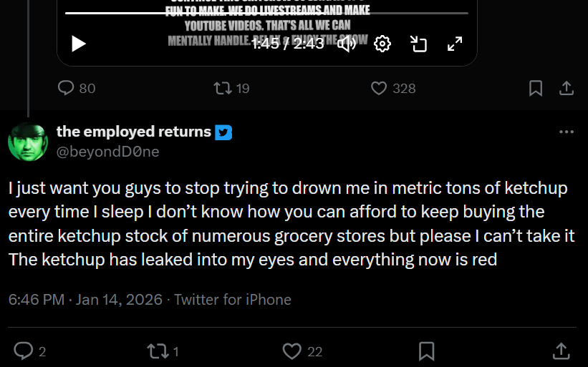Open profile picture of the employed returns
The height and width of the screenshot is (367, 588).
click(28, 142)
